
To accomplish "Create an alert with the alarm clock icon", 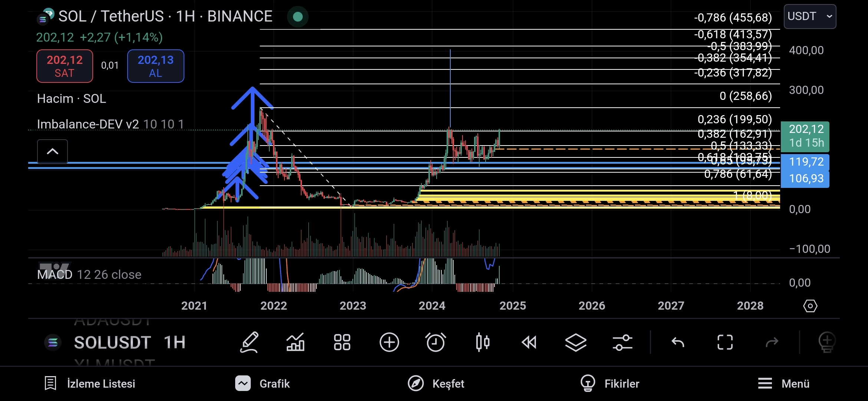I will pos(436,342).
